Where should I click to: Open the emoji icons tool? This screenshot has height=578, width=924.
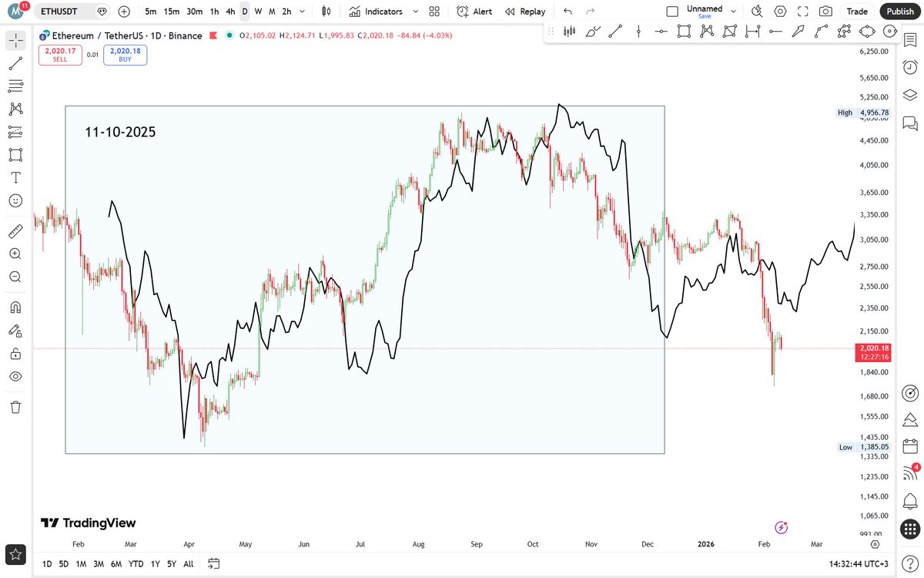(15, 200)
